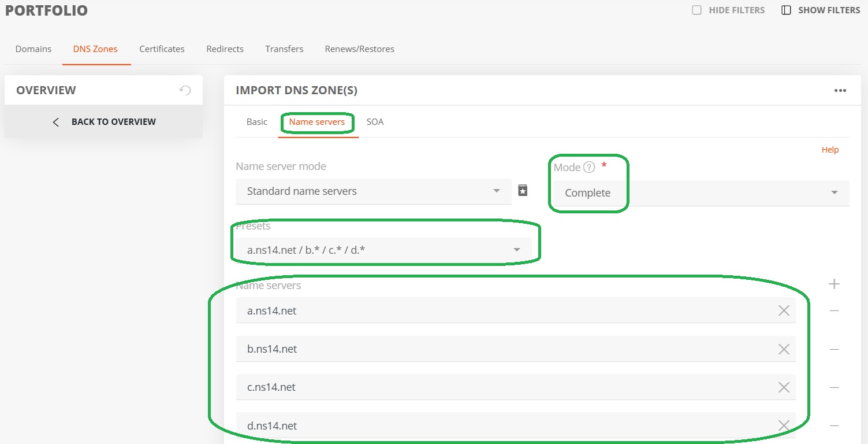The height and width of the screenshot is (444, 868).
Task: Remove the a.ns14.net row with minus icon
Action: 834,311
